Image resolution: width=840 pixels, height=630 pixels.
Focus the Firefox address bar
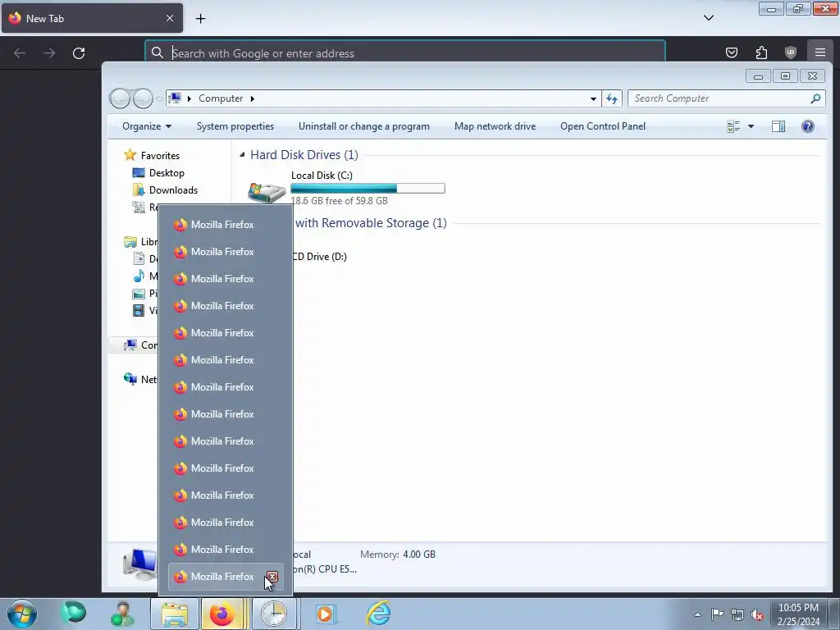click(x=405, y=53)
